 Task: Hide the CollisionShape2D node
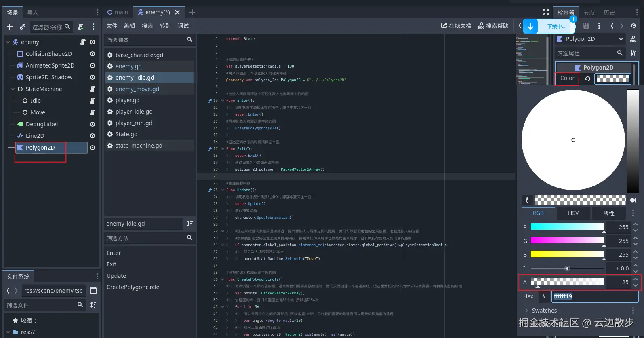[93, 54]
